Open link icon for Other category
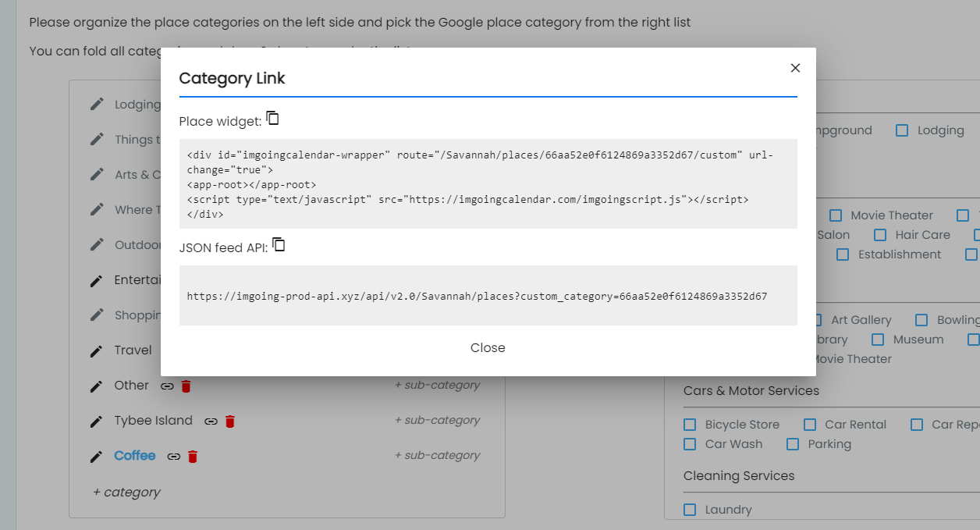 pos(167,386)
